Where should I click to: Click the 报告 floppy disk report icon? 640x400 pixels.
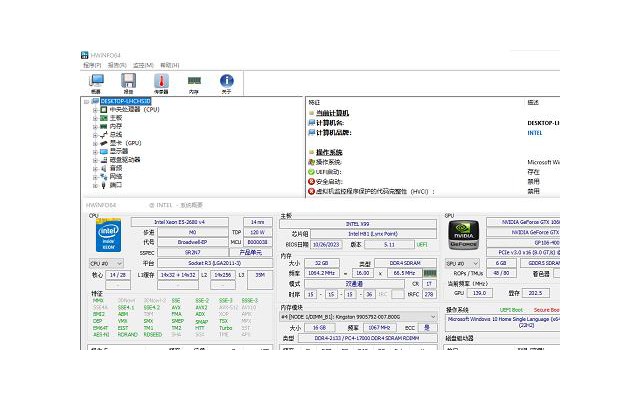coord(129,81)
